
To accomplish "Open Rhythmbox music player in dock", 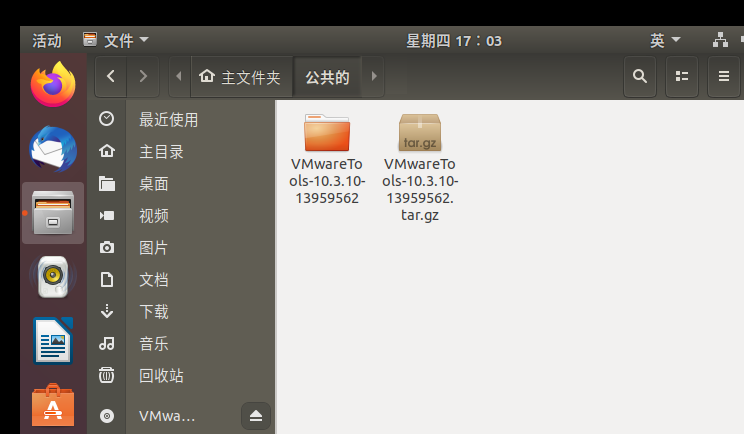I will tap(53, 277).
